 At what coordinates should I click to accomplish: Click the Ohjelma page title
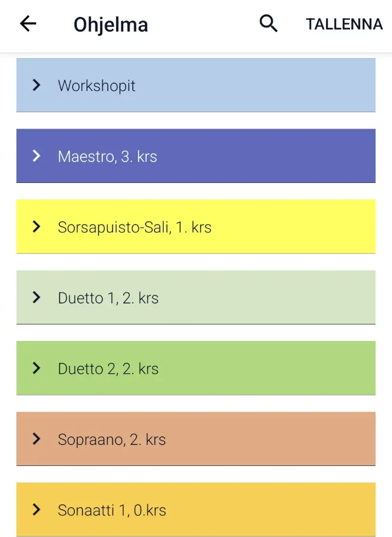point(111,25)
